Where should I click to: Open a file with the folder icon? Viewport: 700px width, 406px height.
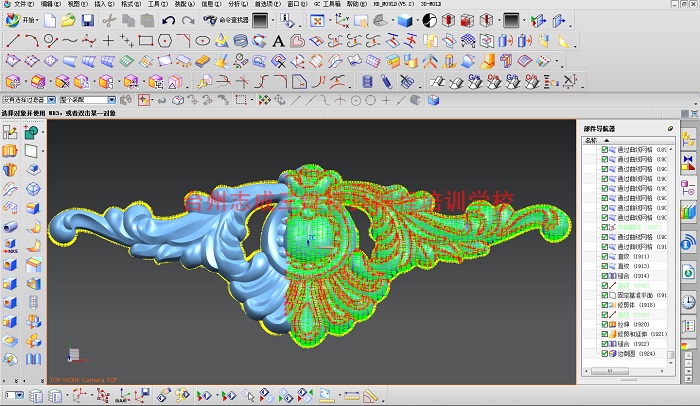(x=68, y=21)
